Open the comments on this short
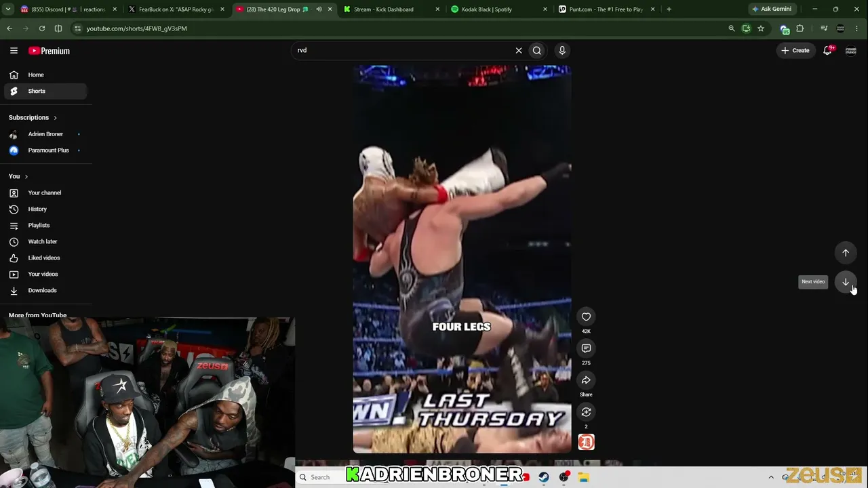 (x=586, y=348)
